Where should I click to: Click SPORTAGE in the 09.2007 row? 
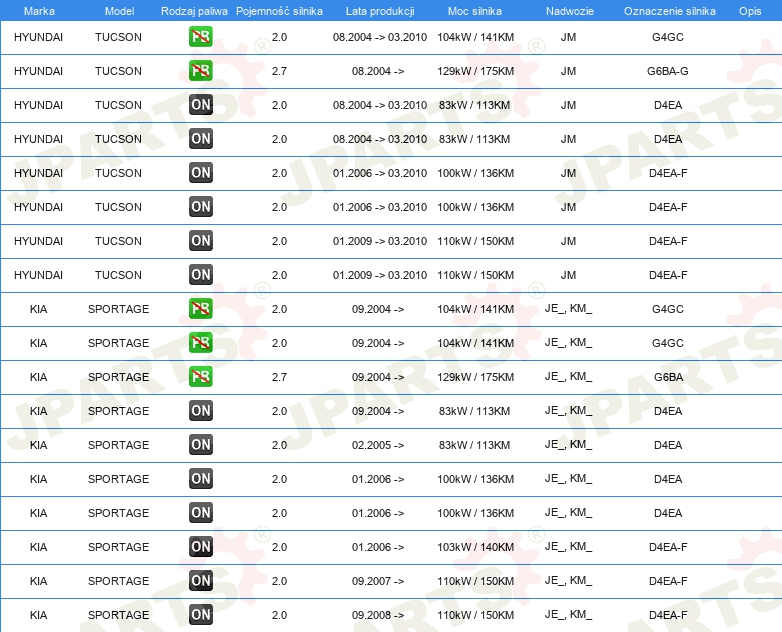(x=118, y=581)
